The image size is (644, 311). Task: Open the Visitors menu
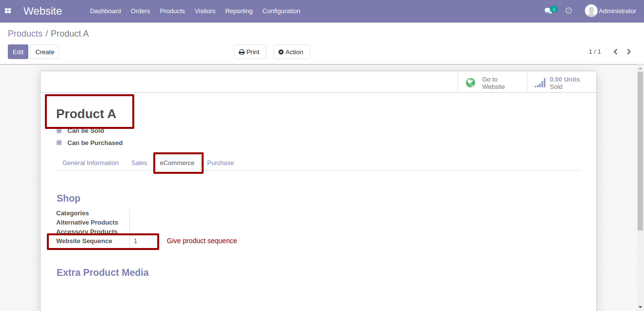pos(205,11)
